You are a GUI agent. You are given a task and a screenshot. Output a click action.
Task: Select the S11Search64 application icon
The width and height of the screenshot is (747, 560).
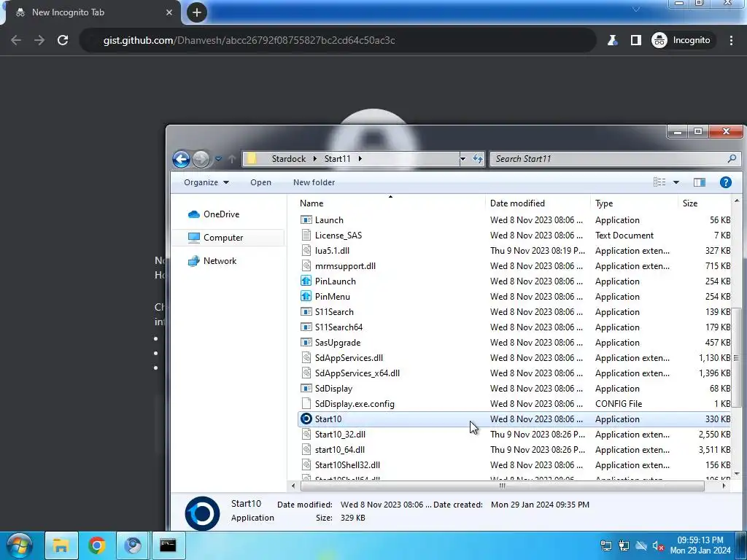coord(306,327)
